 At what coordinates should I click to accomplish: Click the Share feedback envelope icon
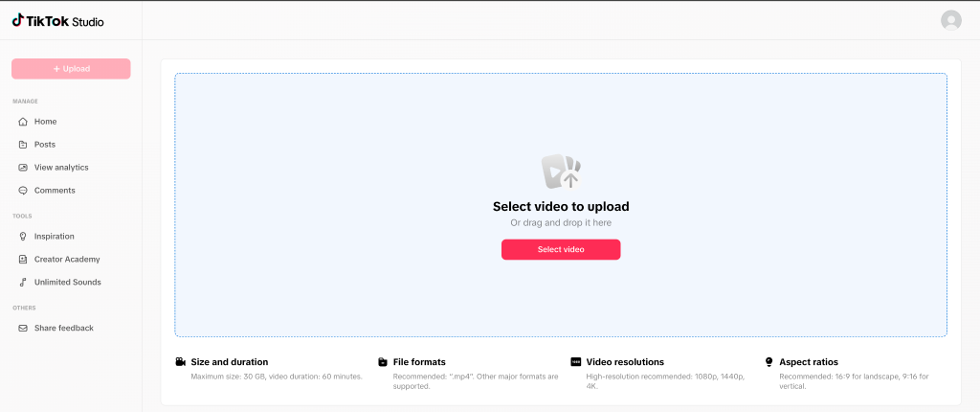23,329
